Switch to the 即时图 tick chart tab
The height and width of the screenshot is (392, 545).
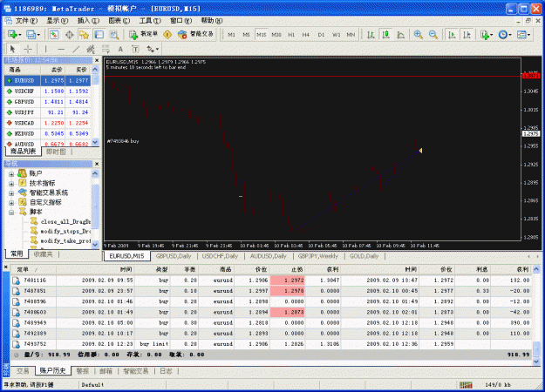[56, 152]
